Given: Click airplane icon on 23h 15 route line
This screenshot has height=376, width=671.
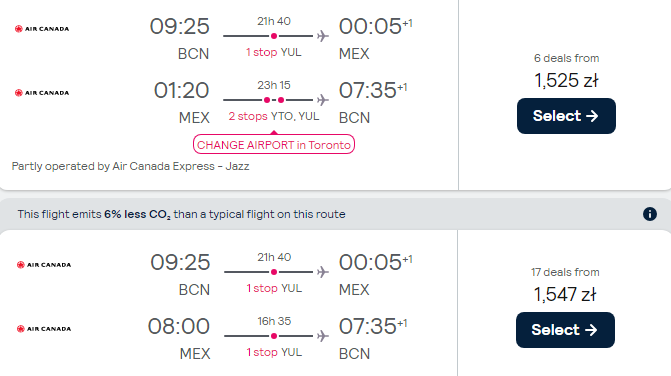Looking at the screenshot, I should pos(323,100).
